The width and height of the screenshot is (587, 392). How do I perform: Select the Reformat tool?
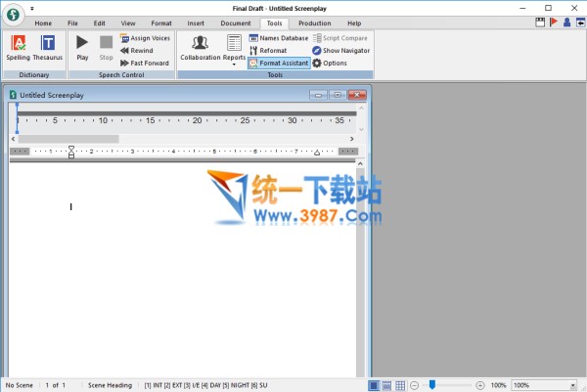pyautogui.click(x=268, y=51)
